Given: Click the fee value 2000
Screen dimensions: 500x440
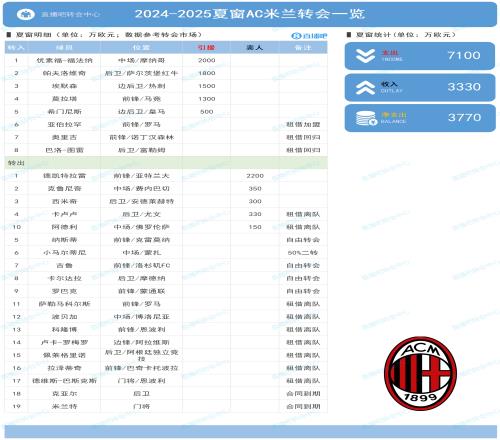Looking at the screenshot, I should (x=207, y=60).
